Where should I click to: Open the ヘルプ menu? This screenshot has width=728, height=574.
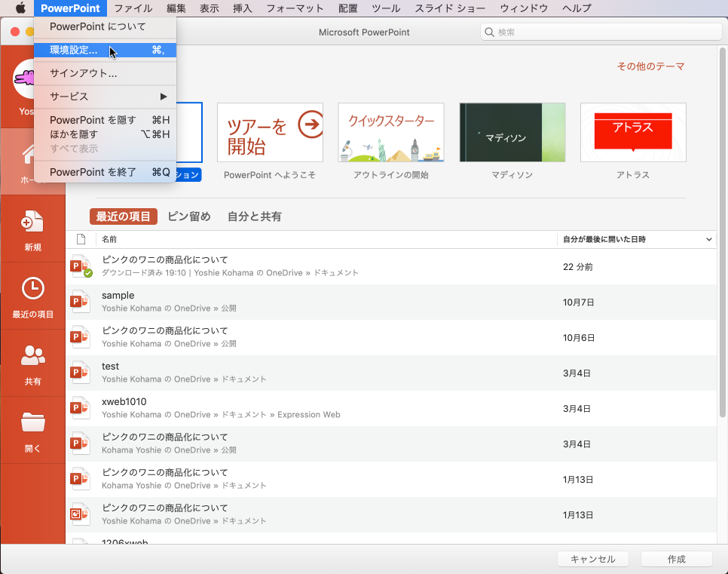(x=577, y=8)
